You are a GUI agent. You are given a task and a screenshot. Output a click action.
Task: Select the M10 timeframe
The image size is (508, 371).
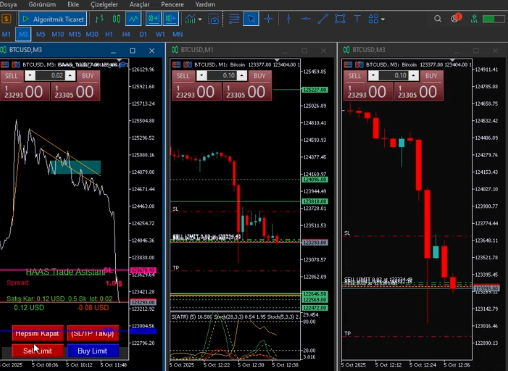tap(58, 34)
